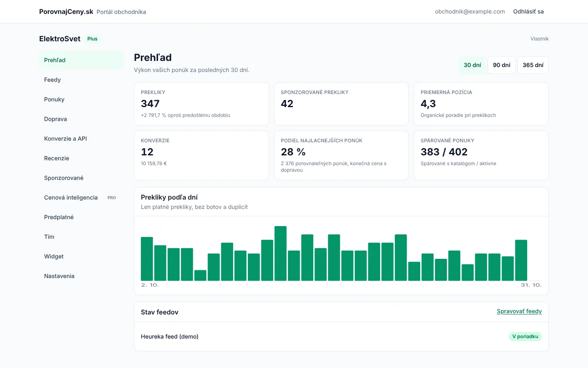Click the Portál obchodníka header text
This screenshot has width=588, height=368.
(121, 12)
